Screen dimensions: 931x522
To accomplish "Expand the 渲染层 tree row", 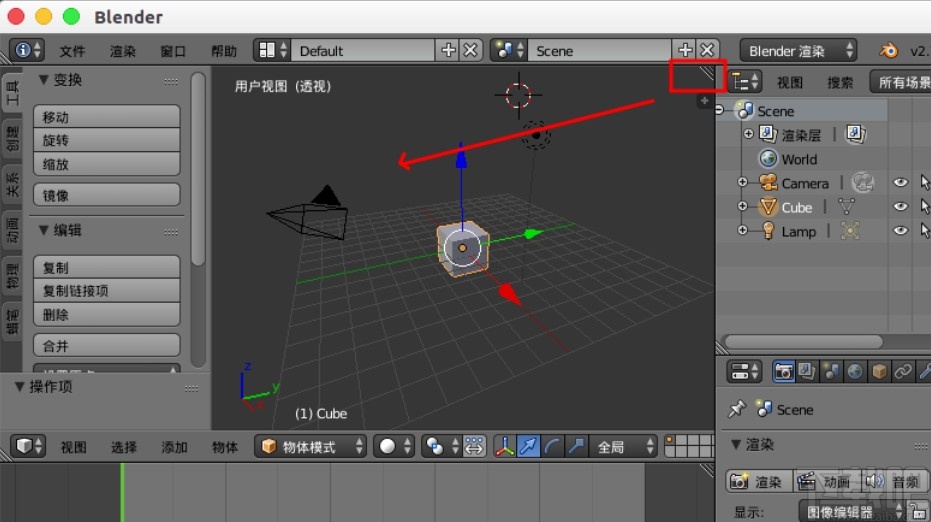I will pos(748,134).
